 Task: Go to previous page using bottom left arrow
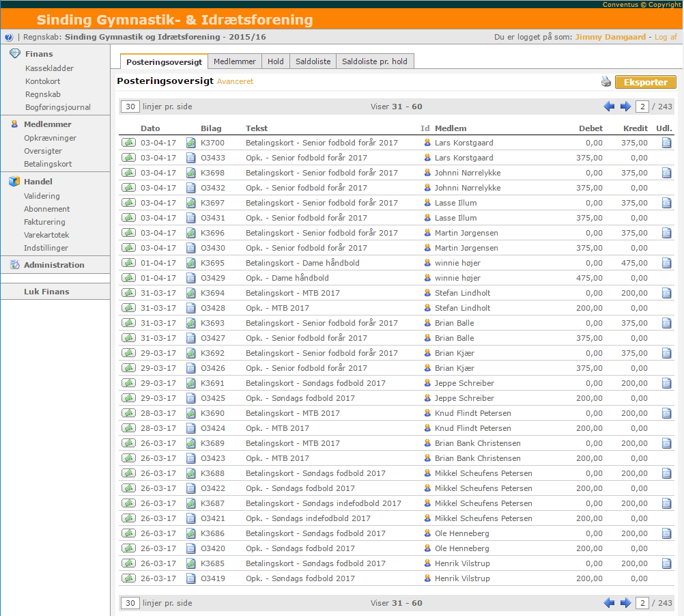click(609, 603)
